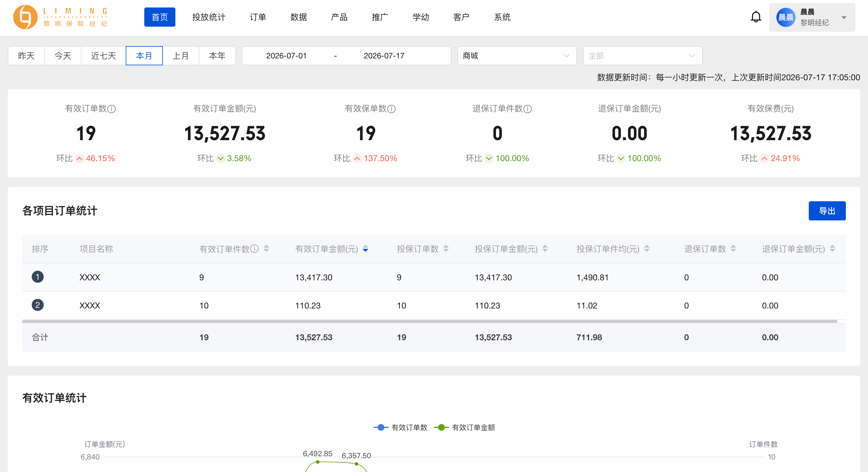
Task: Click info icon in 有效订单件数 column header
Action: click(x=255, y=249)
